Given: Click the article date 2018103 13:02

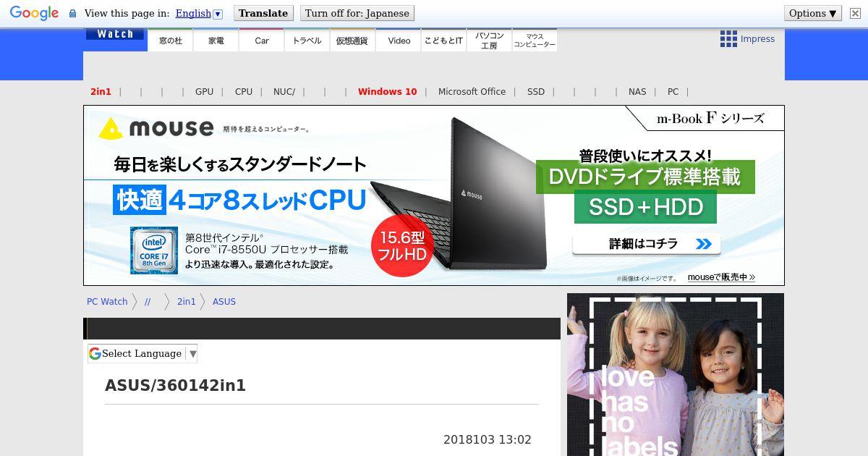Looking at the screenshot, I should 488,439.
